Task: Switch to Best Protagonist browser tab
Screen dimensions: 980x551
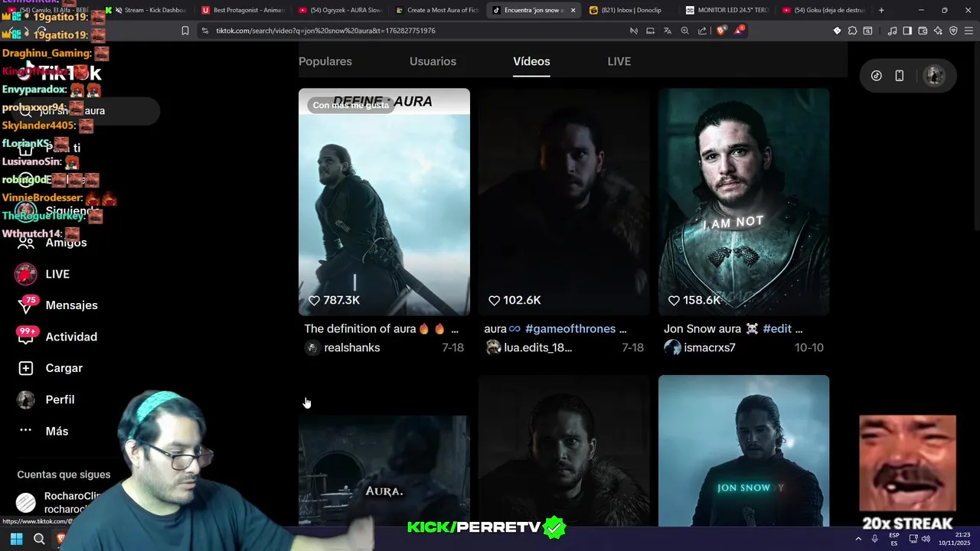Action: (x=243, y=10)
